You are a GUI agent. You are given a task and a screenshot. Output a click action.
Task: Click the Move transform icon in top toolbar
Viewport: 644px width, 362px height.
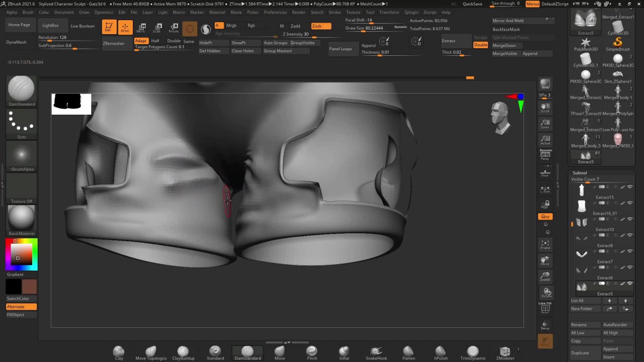141,27
